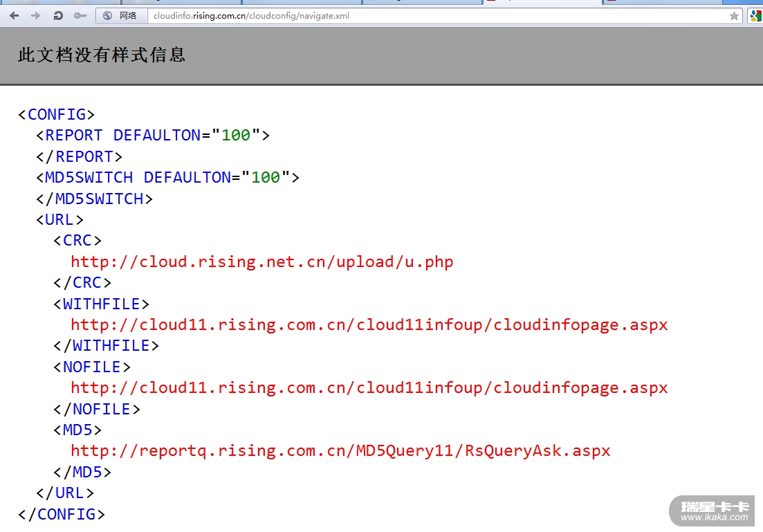
Task: Select the cloudinfopage.aspx URL under WITHFILE
Action: [369, 324]
